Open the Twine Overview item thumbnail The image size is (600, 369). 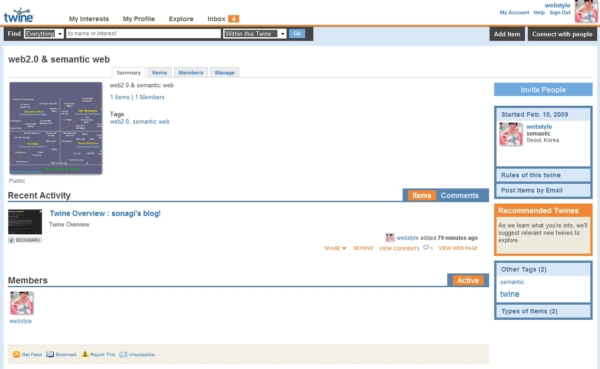click(x=25, y=222)
